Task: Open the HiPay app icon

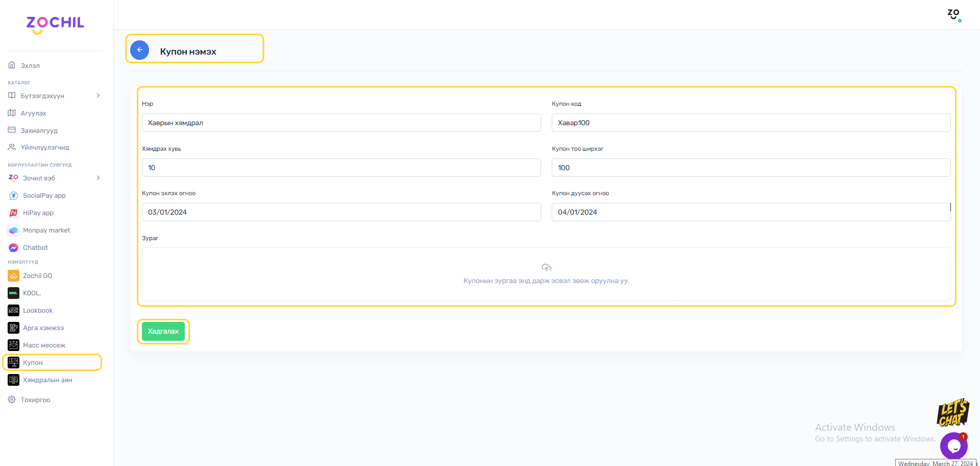Action: click(x=14, y=213)
